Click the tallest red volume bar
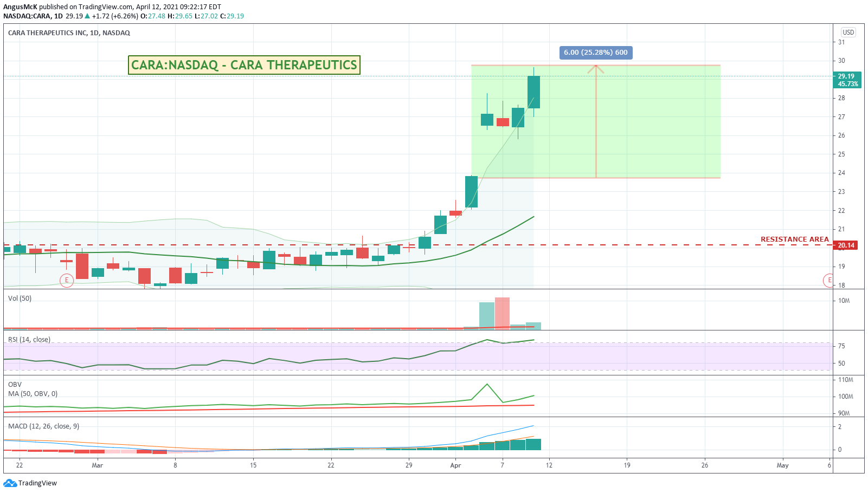Viewport: 868px width, 493px height. 502,313
